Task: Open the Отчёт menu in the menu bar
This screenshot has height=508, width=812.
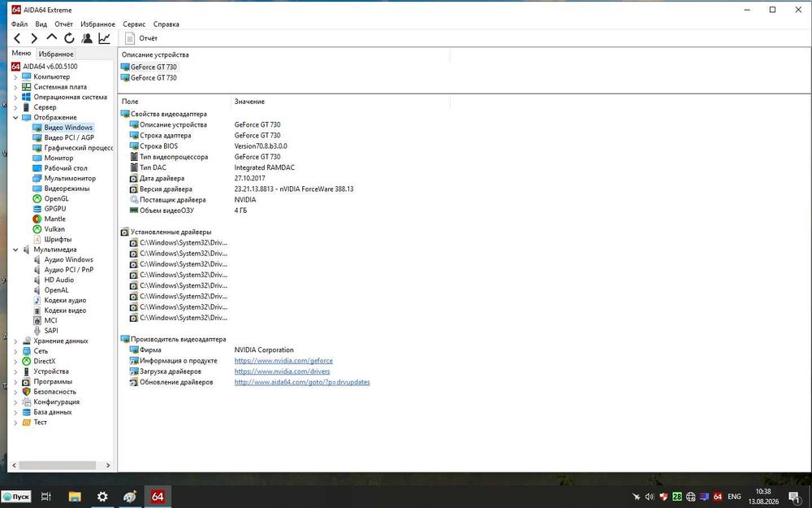Action: [x=63, y=24]
